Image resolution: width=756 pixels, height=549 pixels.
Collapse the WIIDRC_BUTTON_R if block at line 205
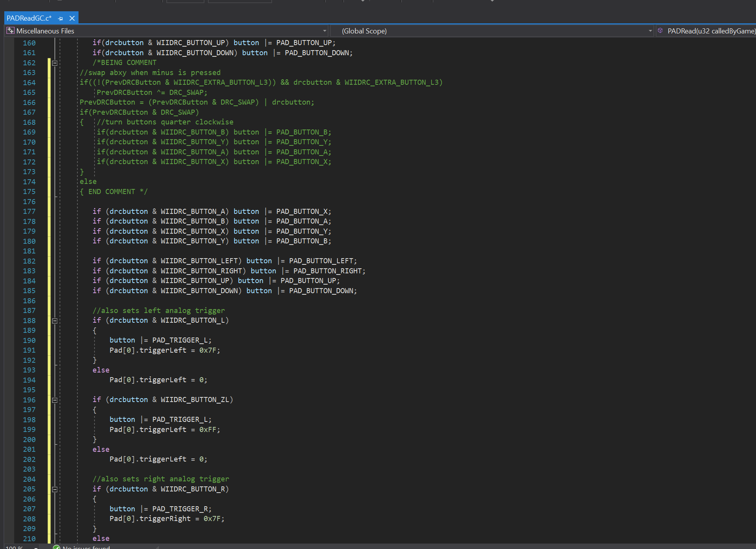point(55,490)
